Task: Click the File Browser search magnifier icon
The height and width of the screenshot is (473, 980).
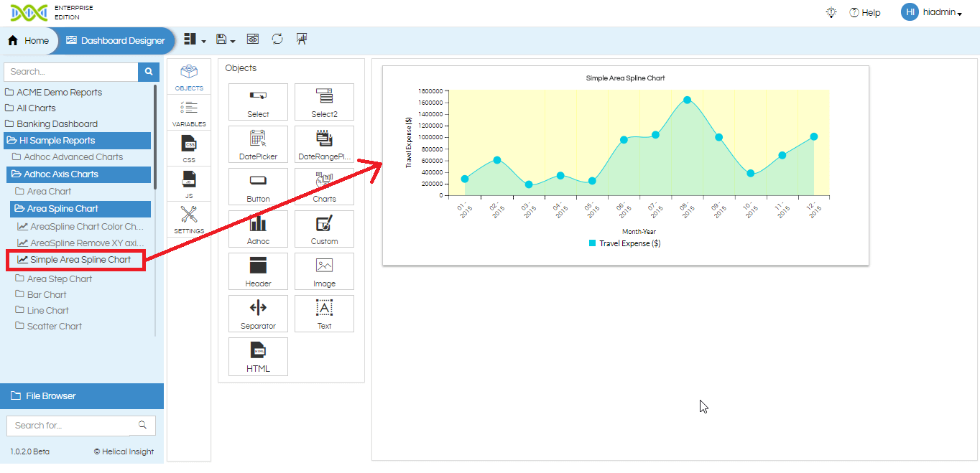Action: [x=143, y=425]
